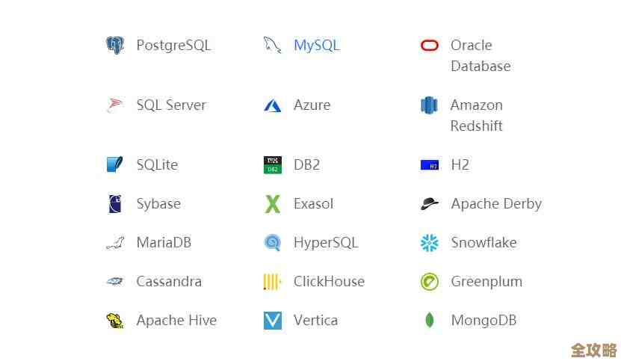Click the MongoDB leaf icon

[429, 321]
